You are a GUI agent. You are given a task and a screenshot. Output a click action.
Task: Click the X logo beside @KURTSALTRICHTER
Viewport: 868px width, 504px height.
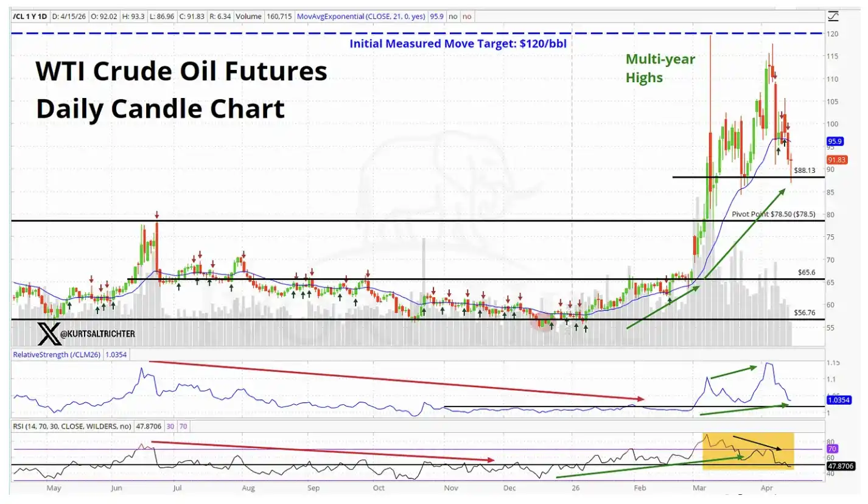pyautogui.click(x=46, y=334)
